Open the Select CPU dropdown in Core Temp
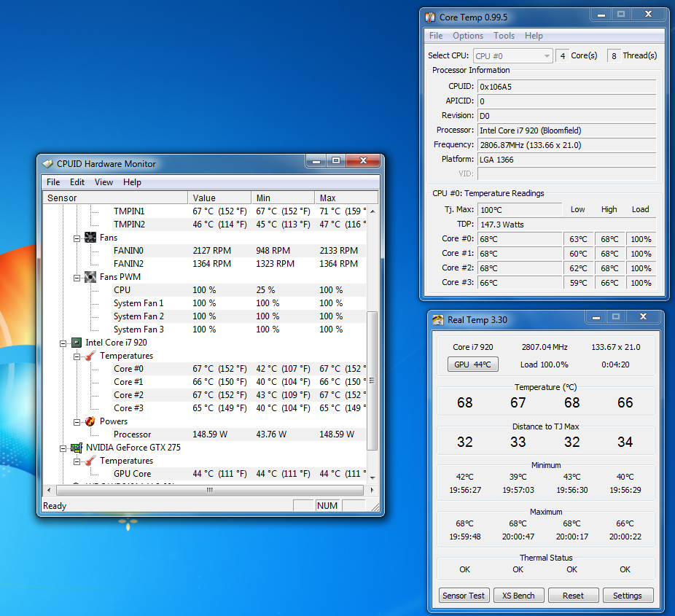The height and width of the screenshot is (616, 675). (x=512, y=56)
